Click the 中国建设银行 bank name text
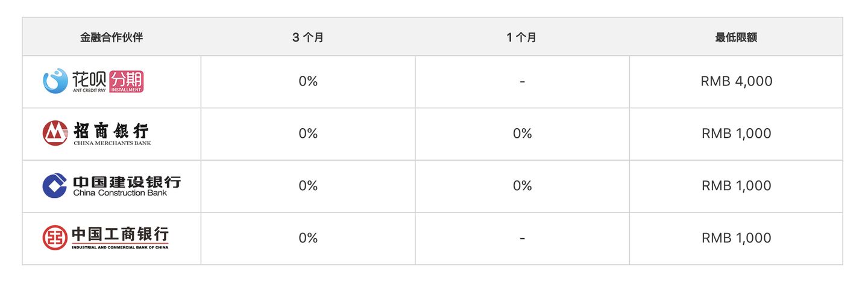The width and height of the screenshot is (868, 281). tap(127, 182)
